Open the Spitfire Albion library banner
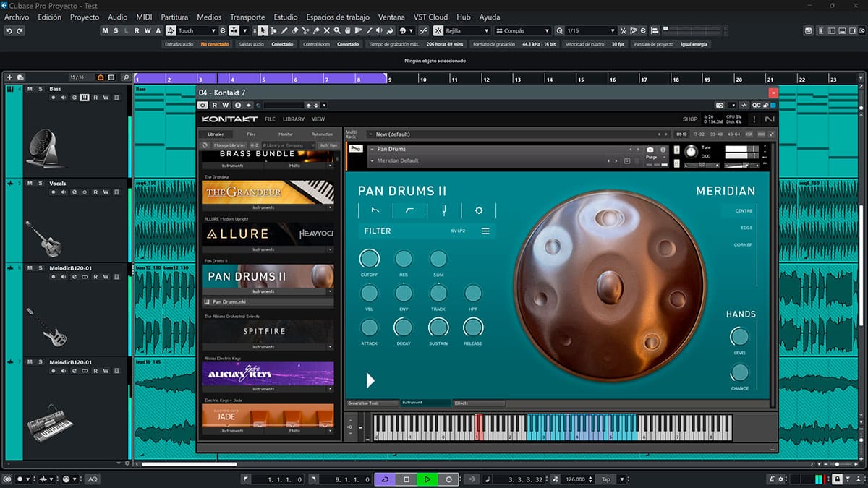868x488 pixels. [268, 331]
